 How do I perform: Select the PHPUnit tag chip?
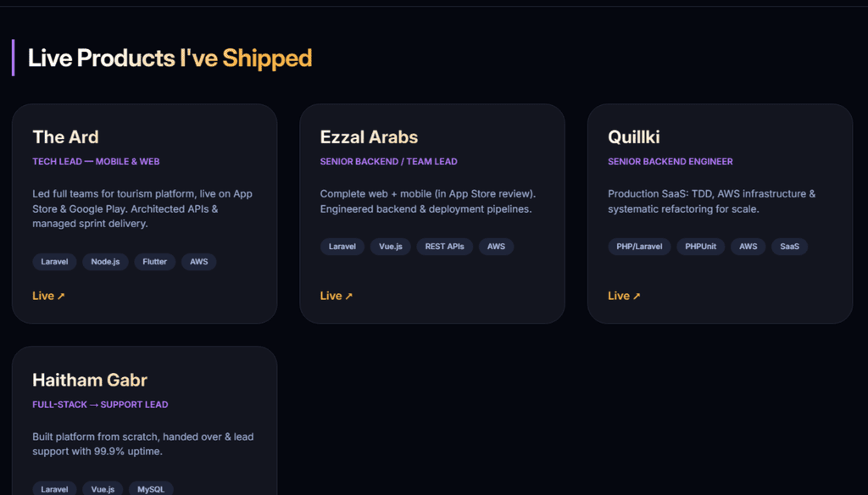pos(700,247)
